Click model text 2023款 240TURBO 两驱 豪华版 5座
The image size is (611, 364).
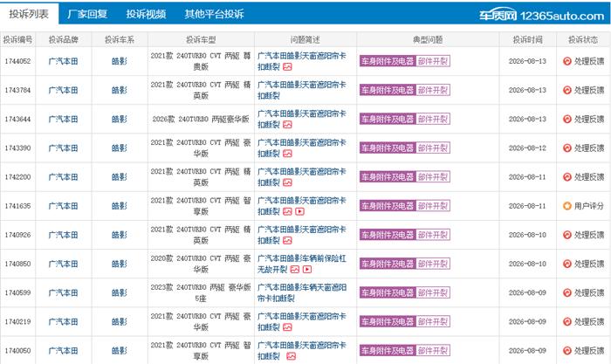coord(201,292)
